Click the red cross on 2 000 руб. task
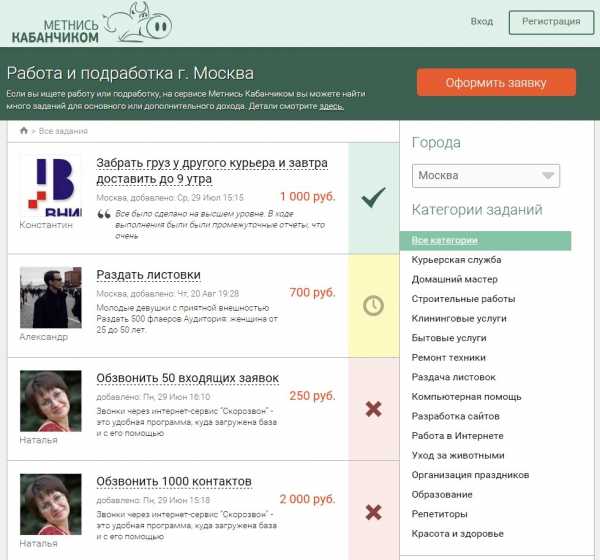 [x=373, y=513]
